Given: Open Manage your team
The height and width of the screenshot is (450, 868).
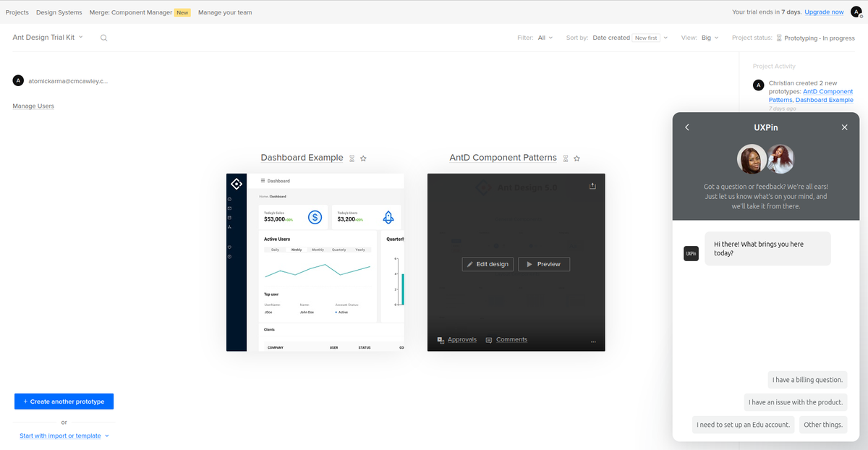Looking at the screenshot, I should pos(225,12).
